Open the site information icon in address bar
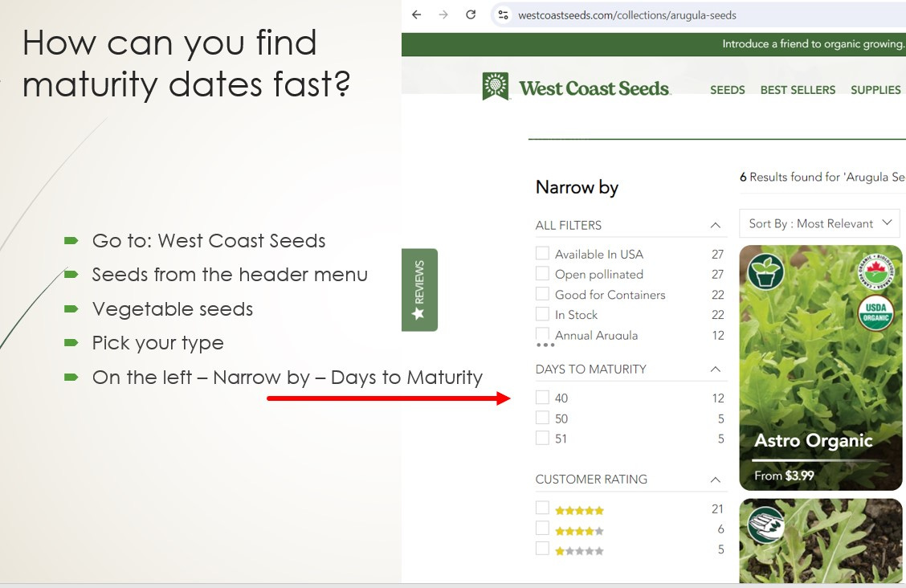Viewport: 906px width, 588px height. 504,15
